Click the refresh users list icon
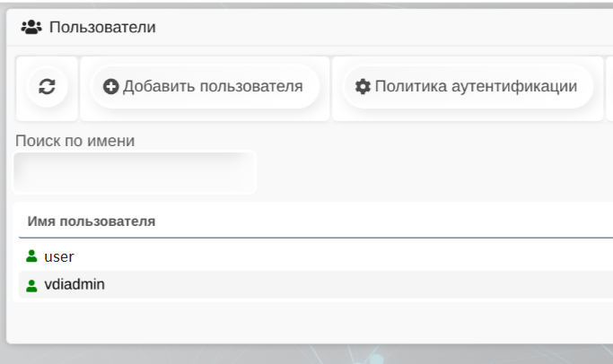Screen dimensions: 613x364 click(x=47, y=87)
